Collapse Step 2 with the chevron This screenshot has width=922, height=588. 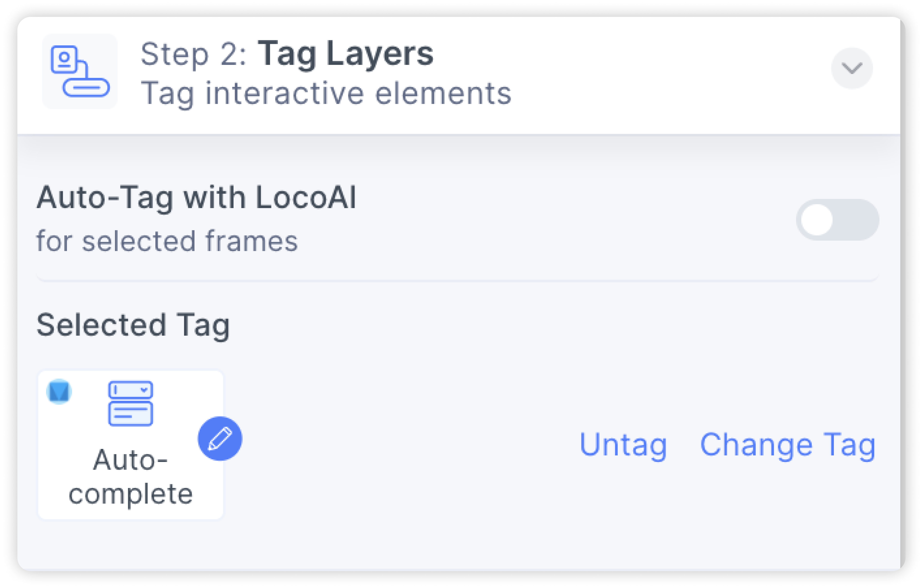point(852,68)
